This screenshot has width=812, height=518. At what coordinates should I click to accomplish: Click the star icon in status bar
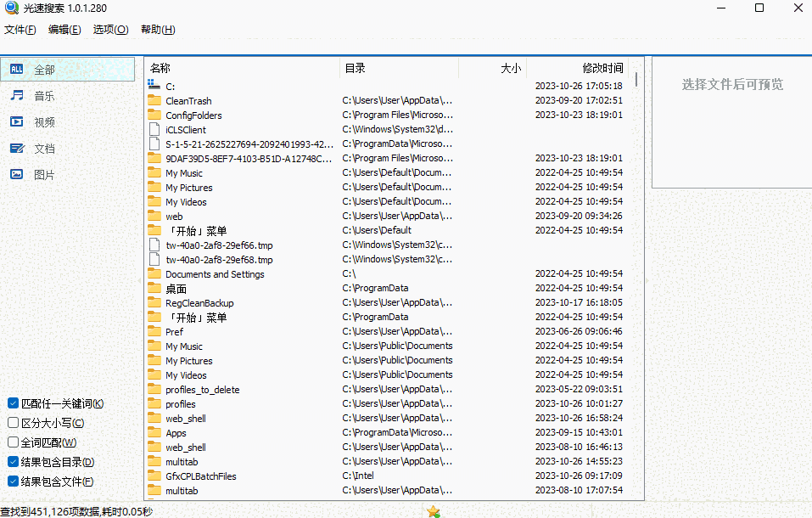[x=433, y=512]
